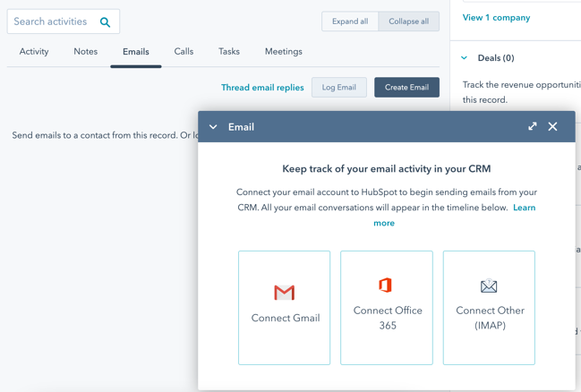Click the Connect Gmail label
Image resolution: width=581 pixels, height=392 pixels.
[x=286, y=318]
